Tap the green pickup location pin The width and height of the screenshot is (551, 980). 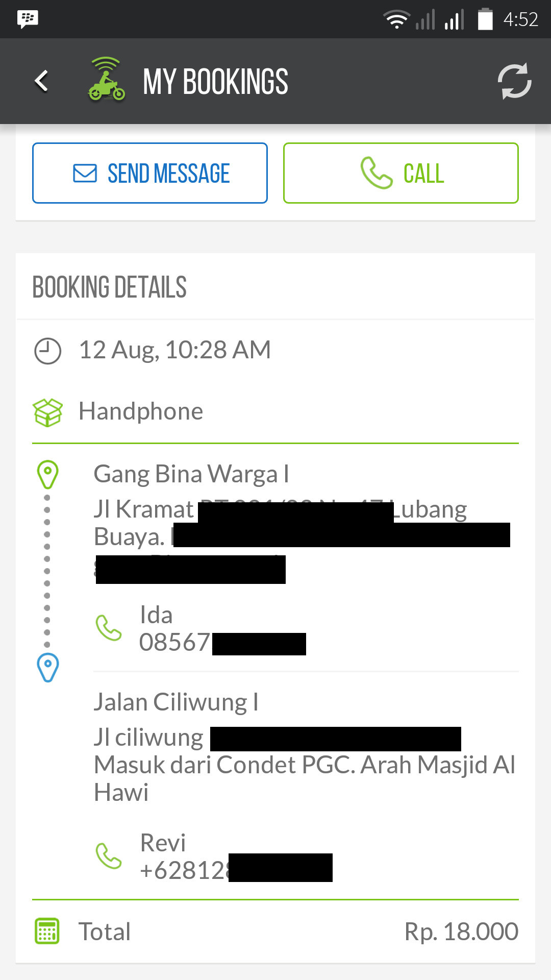pyautogui.click(x=47, y=474)
